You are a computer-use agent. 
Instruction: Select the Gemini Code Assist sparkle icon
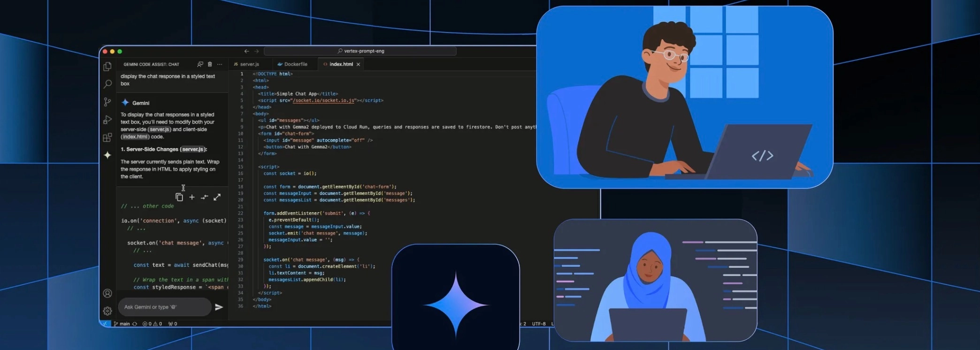(x=107, y=155)
